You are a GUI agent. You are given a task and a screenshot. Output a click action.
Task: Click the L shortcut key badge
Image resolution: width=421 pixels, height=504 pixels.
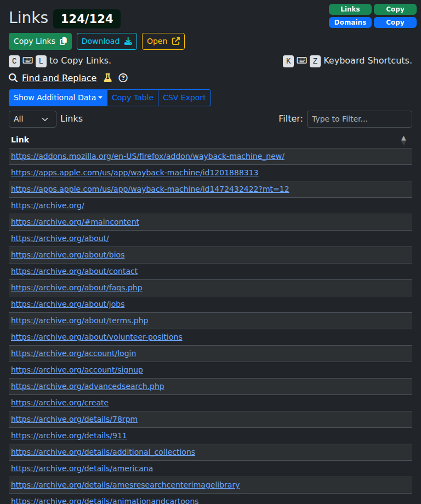point(41,61)
